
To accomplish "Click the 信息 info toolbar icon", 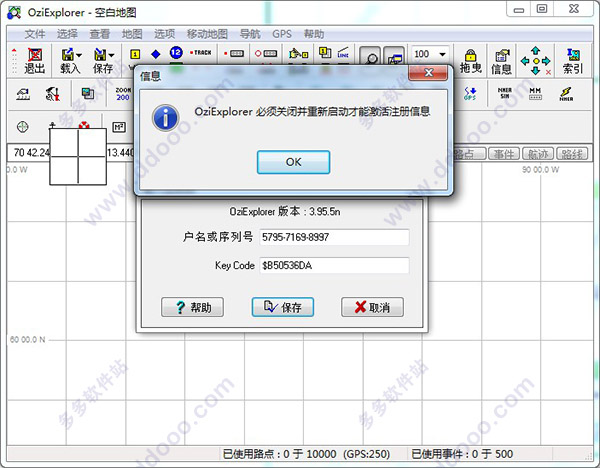I will click(502, 61).
